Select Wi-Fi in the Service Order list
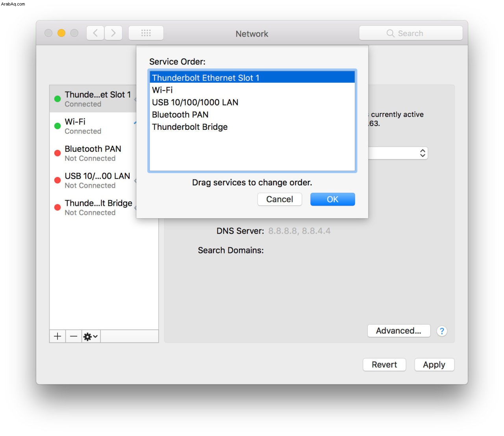 click(x=252, y=90)
